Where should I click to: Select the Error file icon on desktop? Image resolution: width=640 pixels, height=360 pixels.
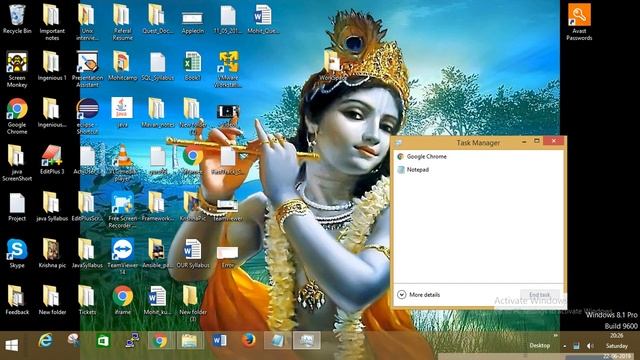[228, 257]
